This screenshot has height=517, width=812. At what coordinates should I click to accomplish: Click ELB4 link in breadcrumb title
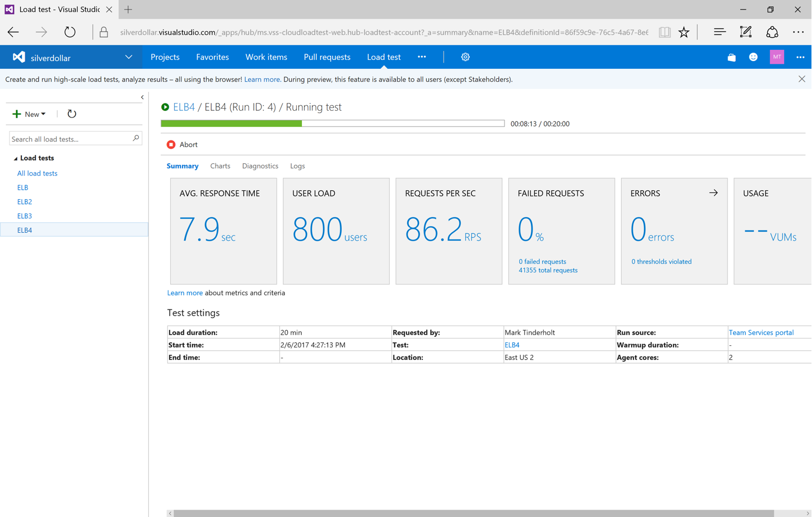(x=184, y=107)
